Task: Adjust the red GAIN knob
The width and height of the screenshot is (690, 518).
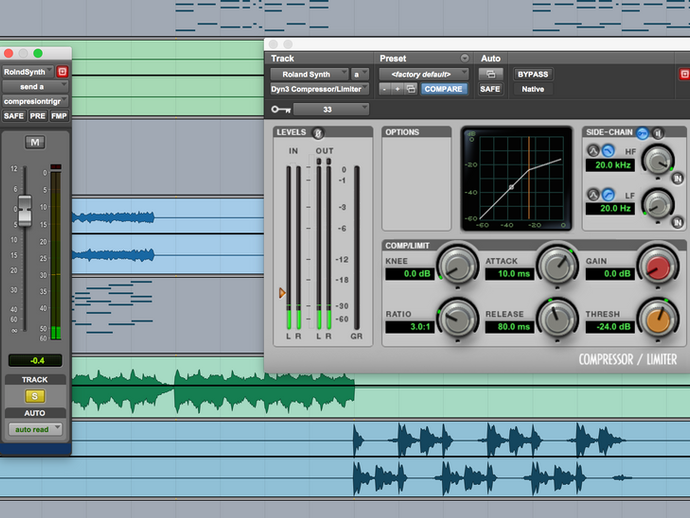Action: click(658, 267)
